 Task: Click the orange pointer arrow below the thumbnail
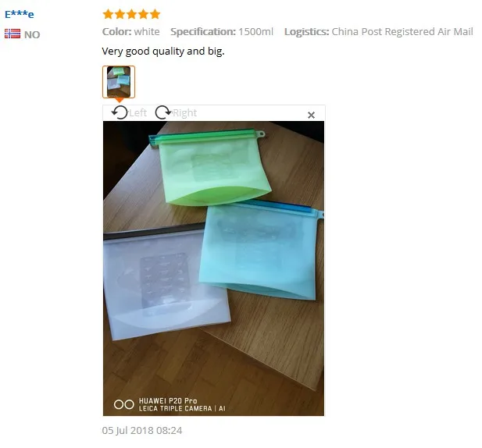coord(119,100)
